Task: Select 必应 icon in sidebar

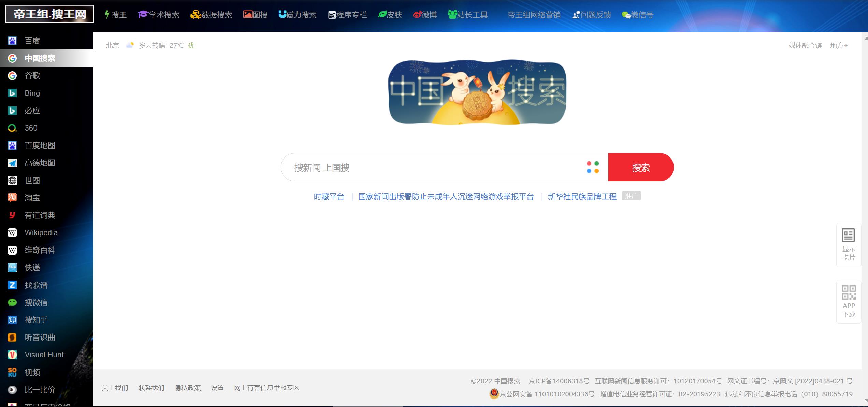Action: pyautogui.click(x=12, y=110)
